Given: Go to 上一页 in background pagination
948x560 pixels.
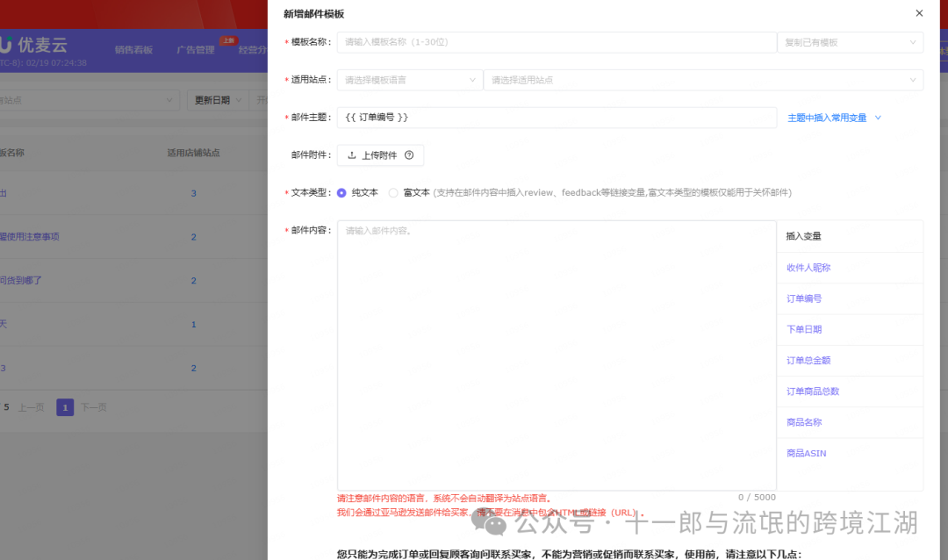Looking at the screenshot, I should pos(31,407).
